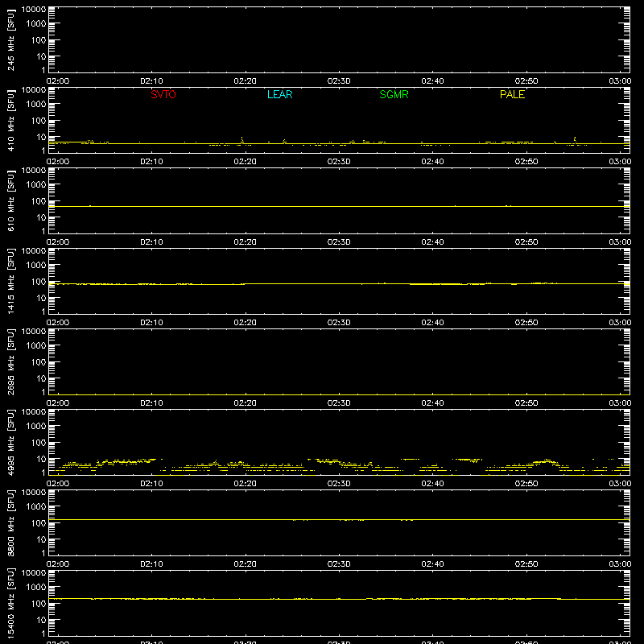The height and width of the screenshot is (644, 644).
Task: Click the yellow flux trace in 610 MHz plot
Action: pyautogui.click(x=339, y=206)
